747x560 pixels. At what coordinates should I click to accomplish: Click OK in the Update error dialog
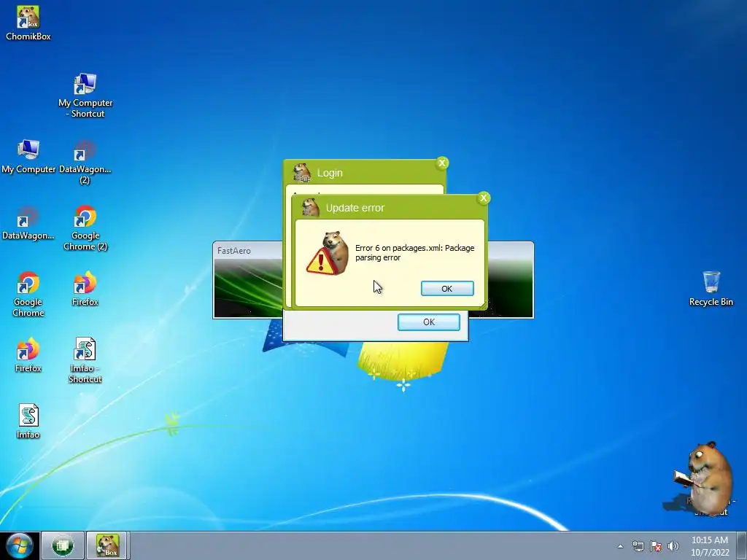[x=447, y=289]
